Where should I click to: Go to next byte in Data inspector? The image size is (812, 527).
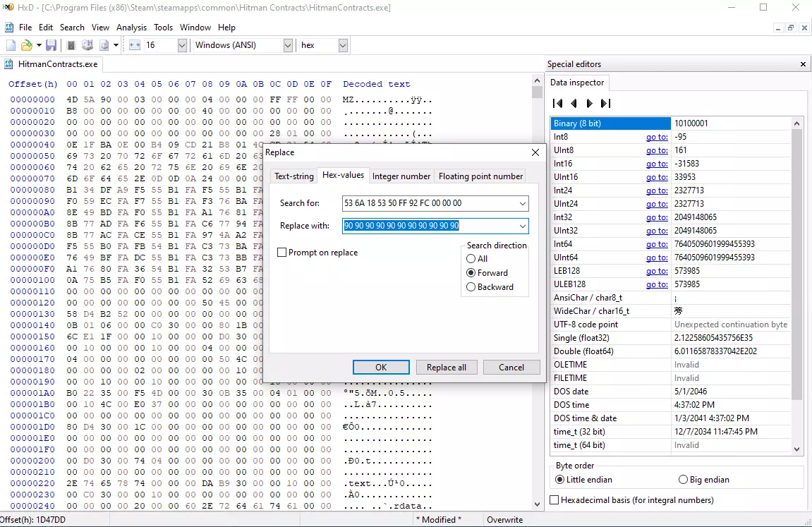click(589, 104)
